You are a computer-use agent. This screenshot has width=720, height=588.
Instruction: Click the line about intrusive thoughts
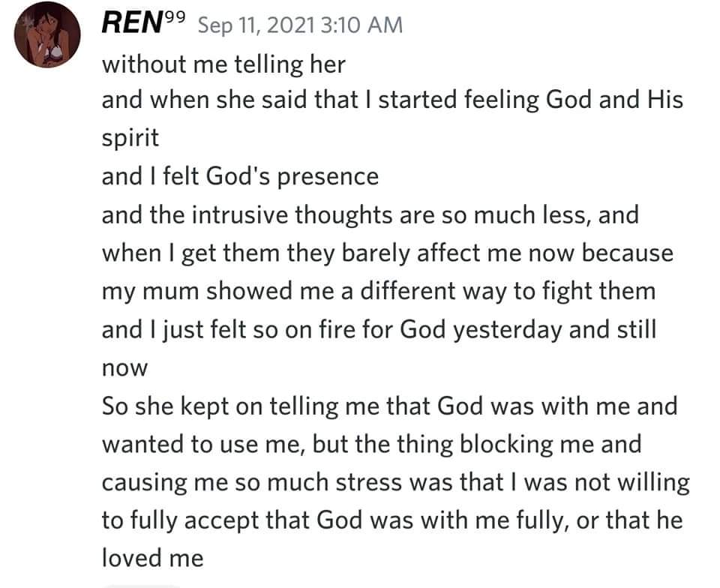tap(370, 215)
